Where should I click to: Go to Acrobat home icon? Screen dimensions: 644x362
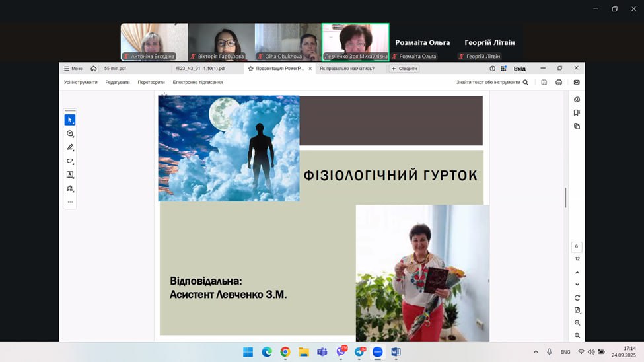(x=94, y=69)
